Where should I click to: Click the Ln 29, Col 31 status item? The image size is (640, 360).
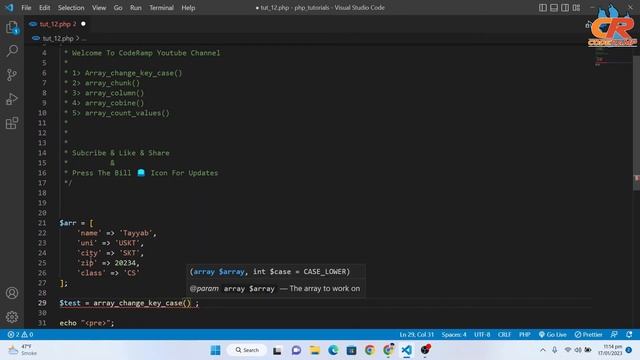pyautogui.click(x=416, y=334)
